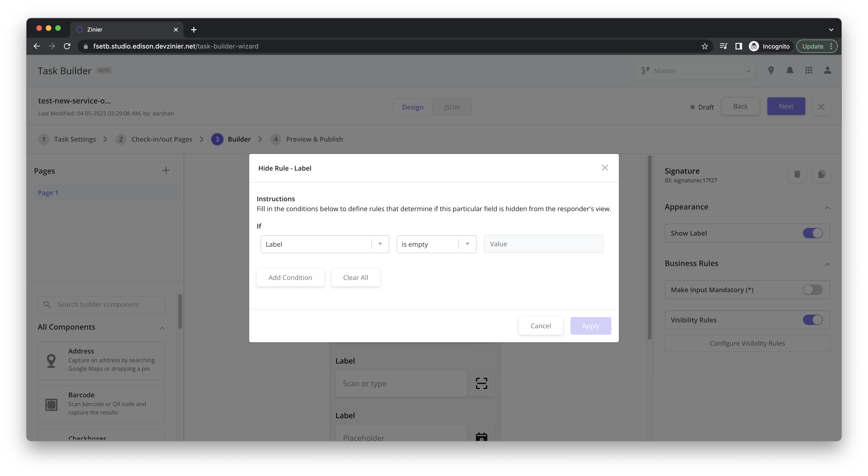Toggle Make Input Mandatory switch
Viewport: 868px width, 476px height.
click(x=812, y=289)
